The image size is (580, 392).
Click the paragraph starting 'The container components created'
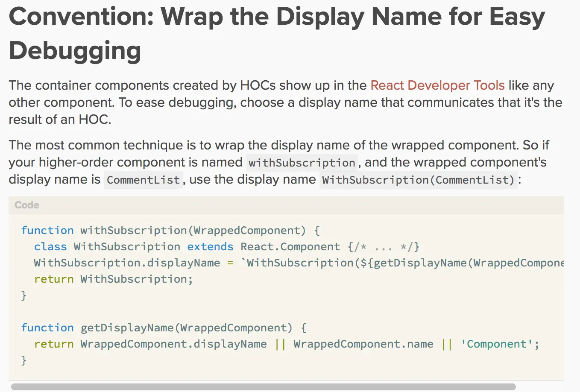[x=285, y=102]
